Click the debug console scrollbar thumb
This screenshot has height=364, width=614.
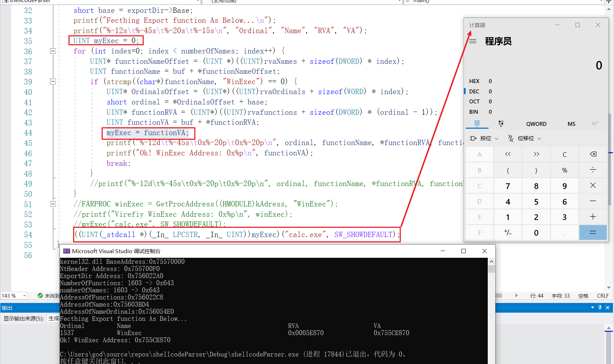pos(491,269)
